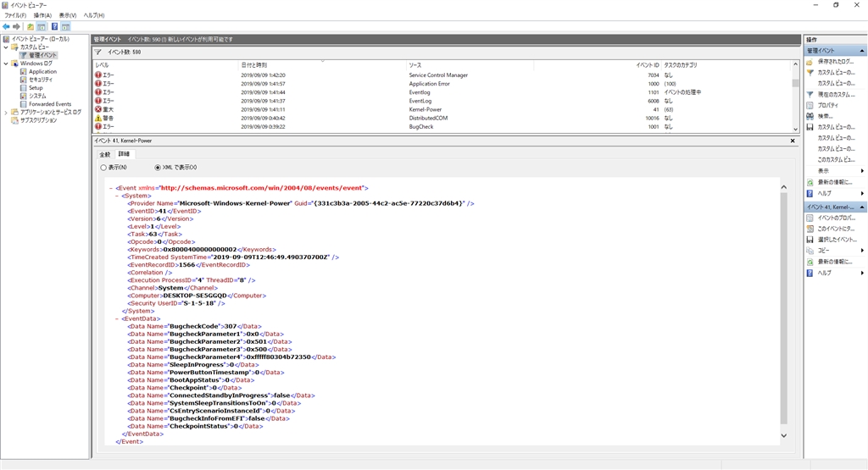
Task: Open the Setup log in the tree
Action: [36, 88]
